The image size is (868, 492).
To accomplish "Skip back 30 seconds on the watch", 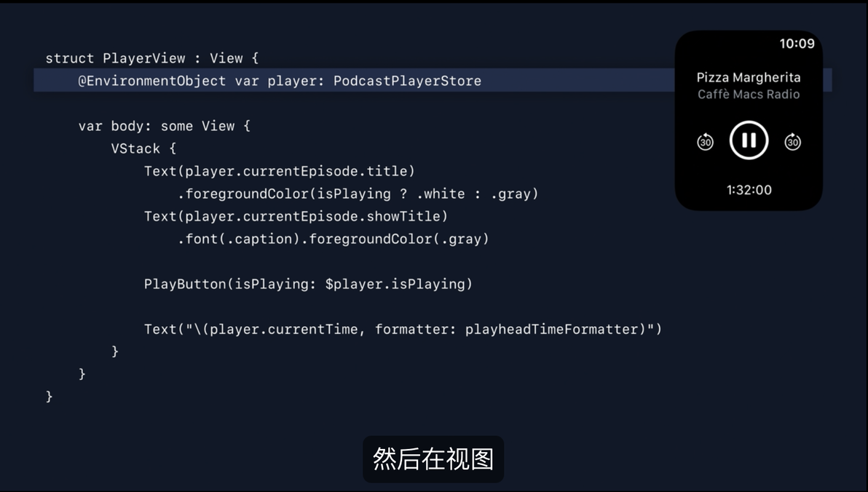I will coord(705,142).
